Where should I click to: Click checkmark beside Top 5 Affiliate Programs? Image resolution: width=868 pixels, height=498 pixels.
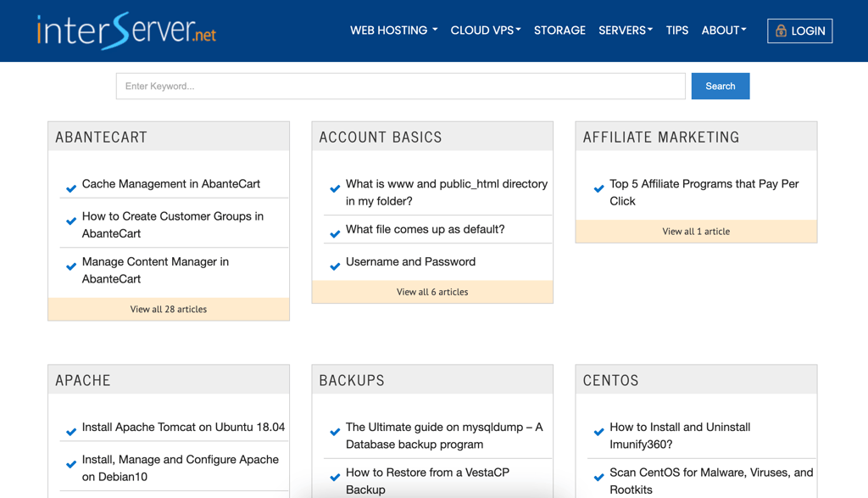coord(598,189)
